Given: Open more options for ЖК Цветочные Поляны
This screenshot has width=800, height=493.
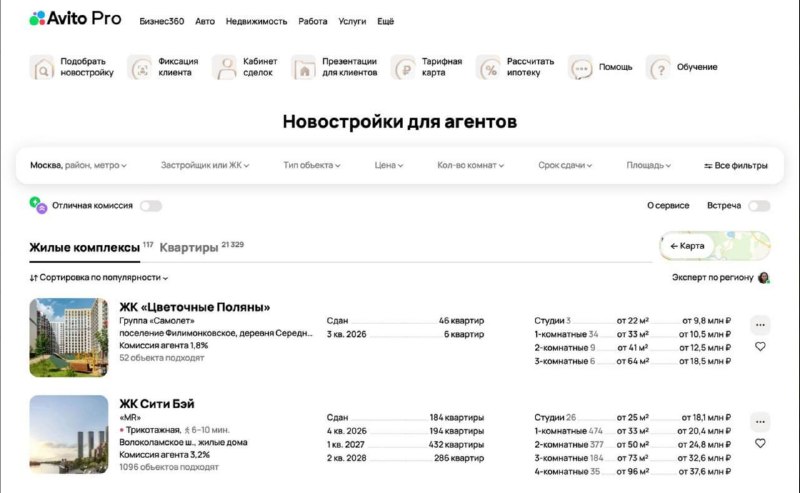Looking at the screenshot, I should (x=760, y=325).
